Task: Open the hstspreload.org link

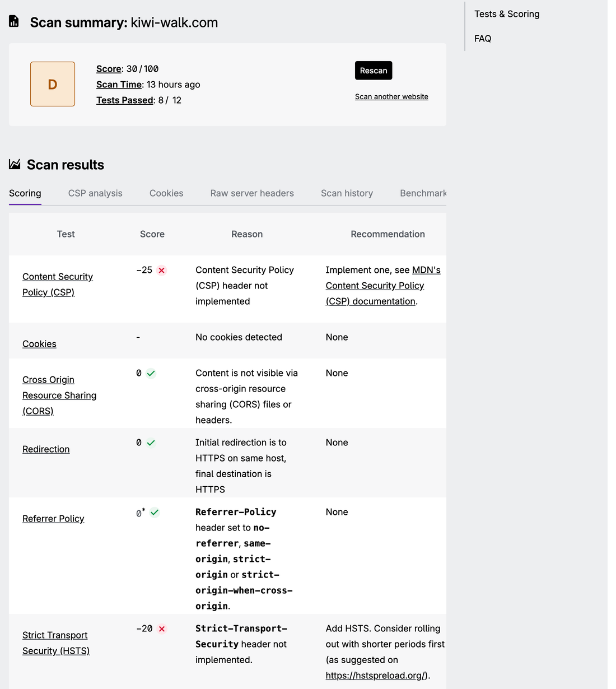Action: (x=376, y=676)
